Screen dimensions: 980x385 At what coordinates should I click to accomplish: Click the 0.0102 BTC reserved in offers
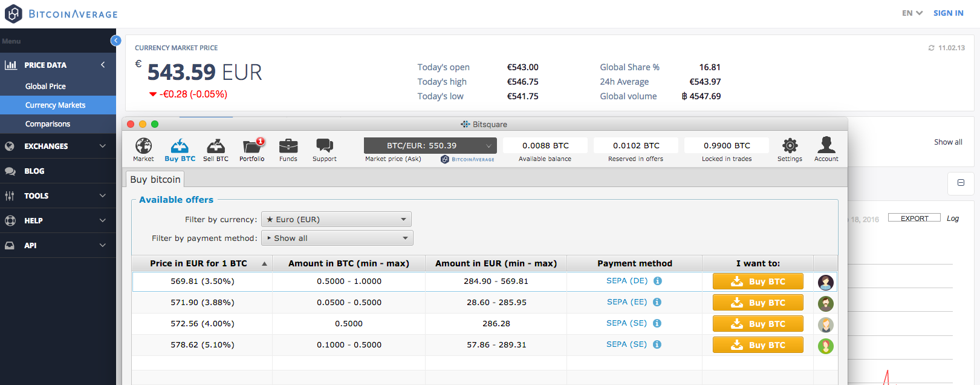pos(636,145)
